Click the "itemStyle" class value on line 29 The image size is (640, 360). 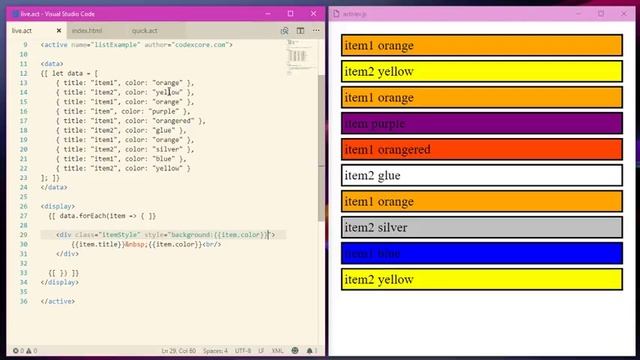pyautogui.click(x=118, y=235)
